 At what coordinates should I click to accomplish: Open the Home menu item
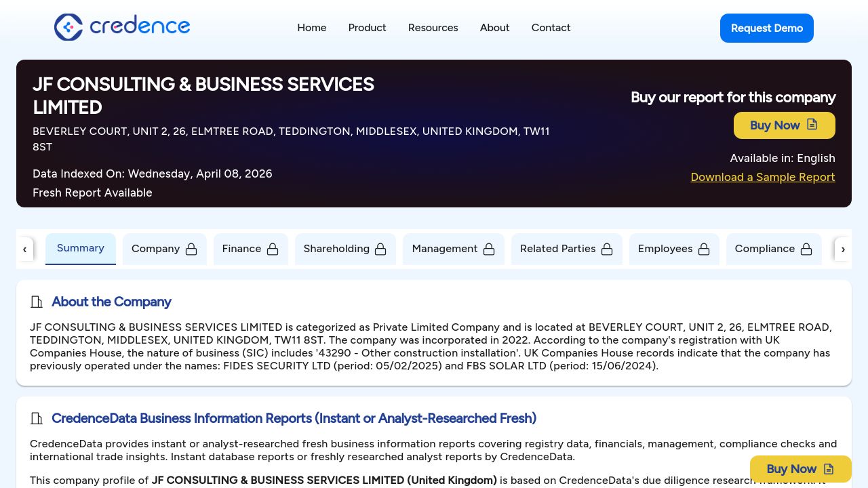point(312,28)
